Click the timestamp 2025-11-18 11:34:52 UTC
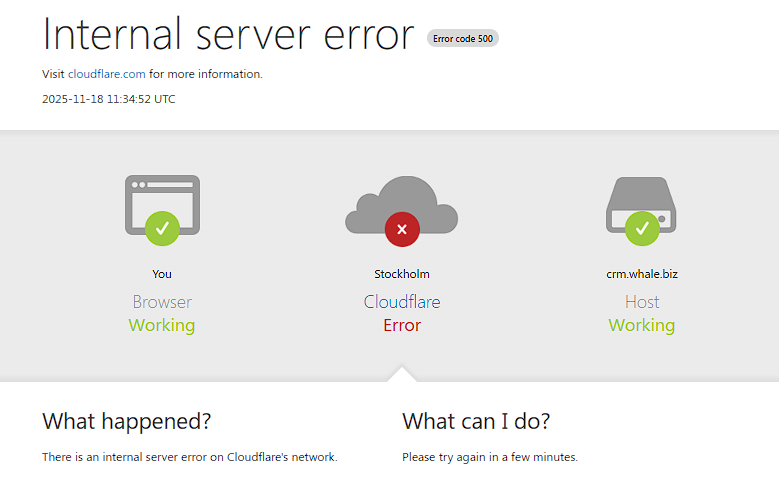The width and height of the screenshot is (779, 501). [x=108, y=99]
